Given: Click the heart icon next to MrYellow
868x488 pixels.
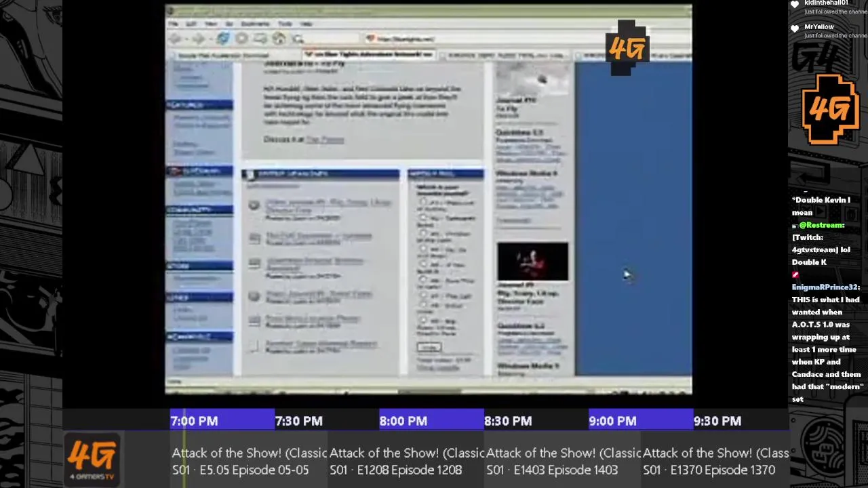Looking at the screenshot, I should tap(795, 29).
